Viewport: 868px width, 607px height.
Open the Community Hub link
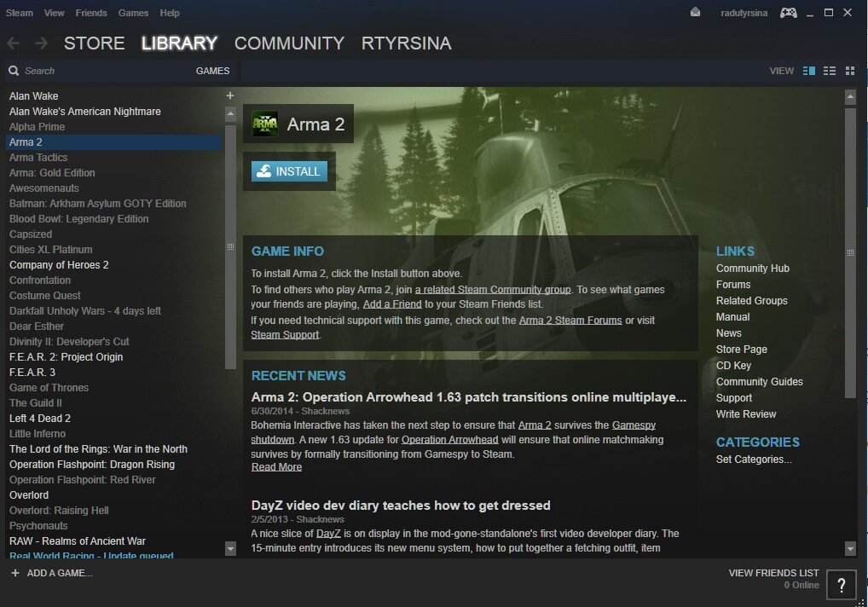click(x=753, y=269)
